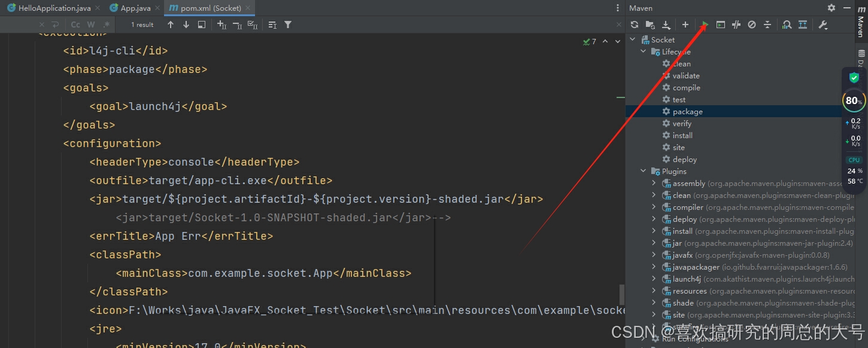Toggle Skip Tests mode in Maven toolbar
Viewport: 868px width, 348px height.
[752, 25]
